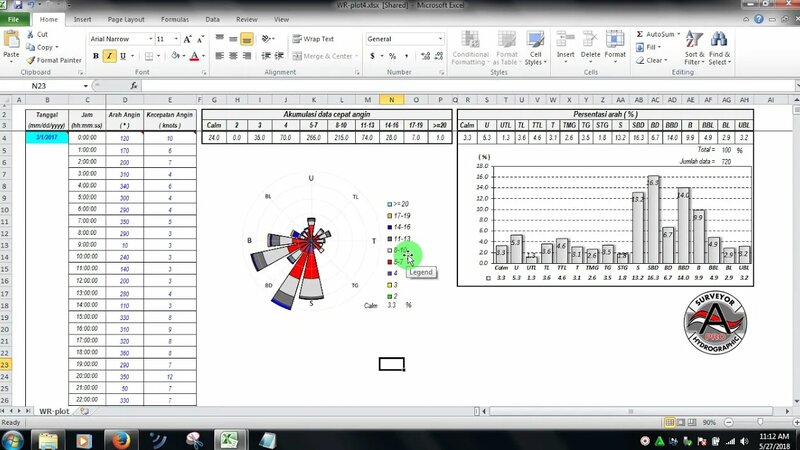Click the Insert cells icon
Screen dimensions: 800x450
coord(565,40)
